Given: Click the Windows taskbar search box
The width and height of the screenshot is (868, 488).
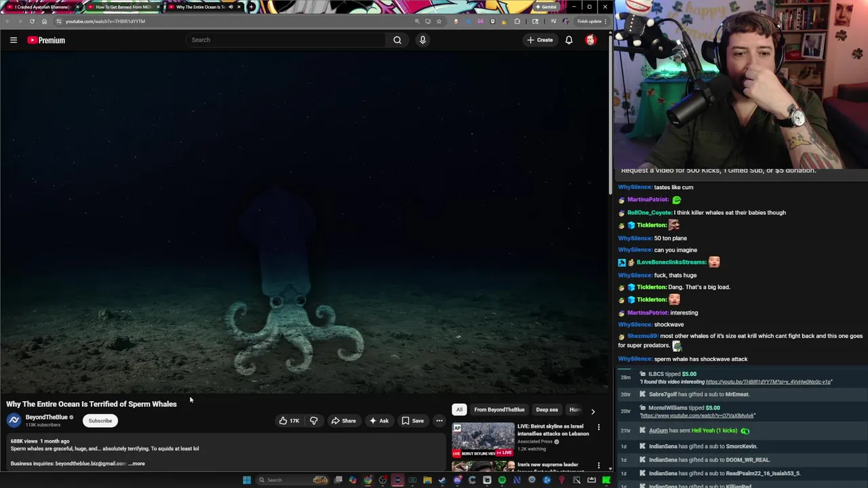Looking at the screenshot, I should pyautogui.click(x=292, y=480).
